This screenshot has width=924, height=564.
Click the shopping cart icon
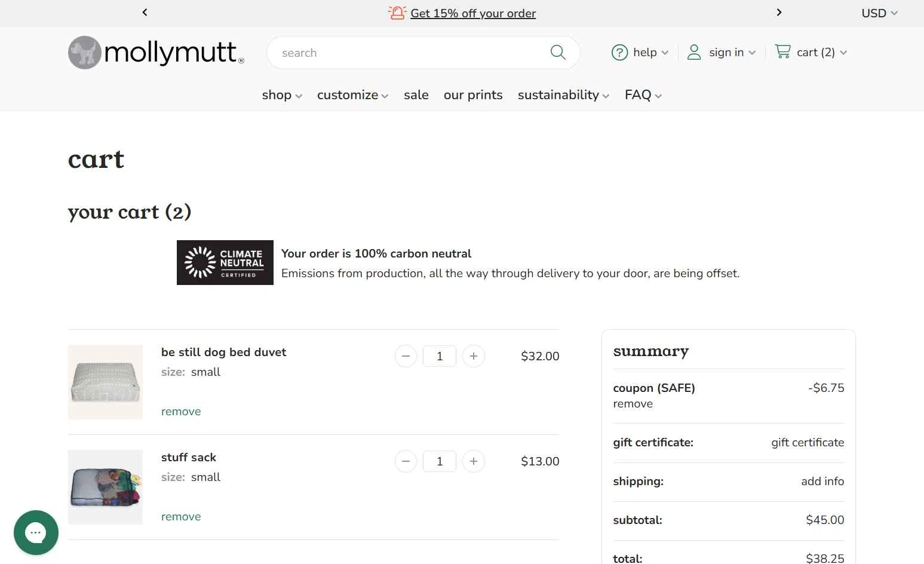[x=782, y=51]
